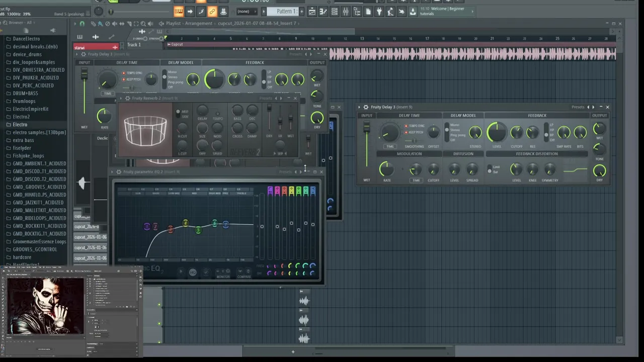Toggle KEEP PITCH in Fruity Delay 3 Insert 9
The image size is (644, 362).
[406, 132]
